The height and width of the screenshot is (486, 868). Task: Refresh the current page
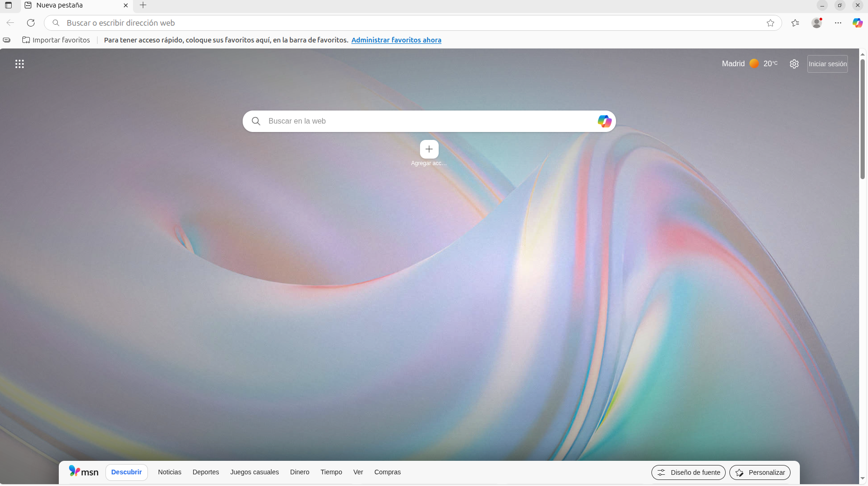[x=31, y=23]
